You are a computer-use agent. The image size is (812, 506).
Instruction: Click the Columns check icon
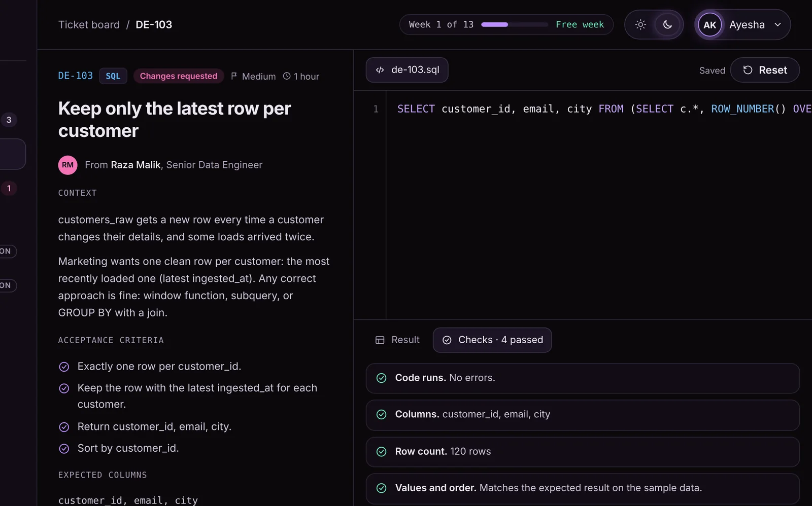tap(382, 414)
